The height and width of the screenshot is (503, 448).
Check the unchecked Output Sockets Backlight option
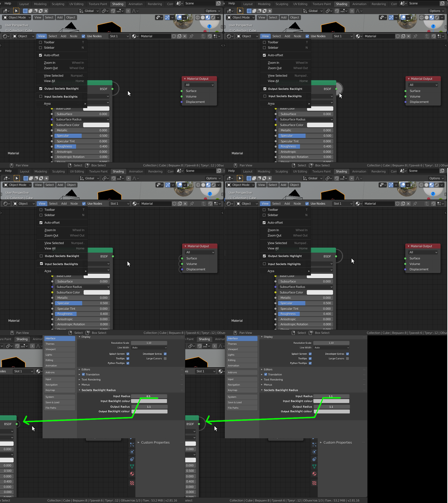[x=41, y=256]
